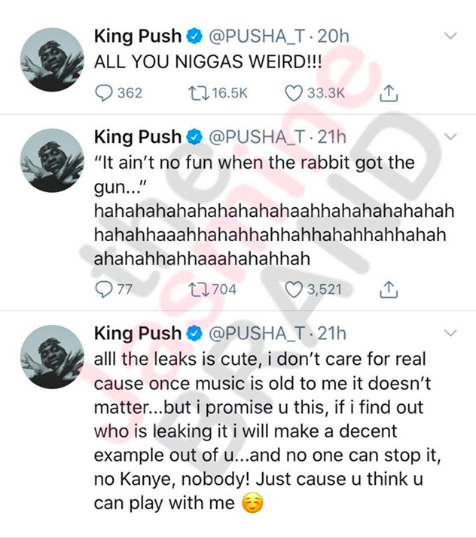Open options chevron on the 20h tweet
The height and width of the screenshot is (538, 476).
[x=451, y=36]
